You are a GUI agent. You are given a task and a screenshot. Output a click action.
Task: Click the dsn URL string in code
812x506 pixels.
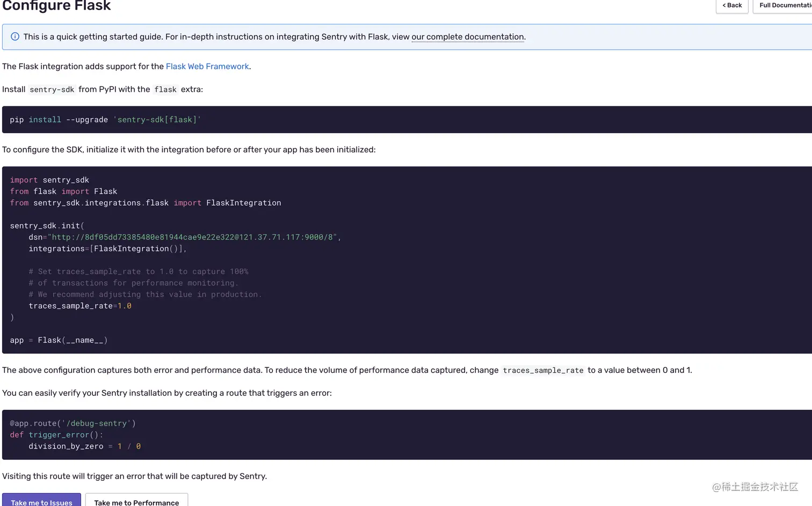point(192,237)
